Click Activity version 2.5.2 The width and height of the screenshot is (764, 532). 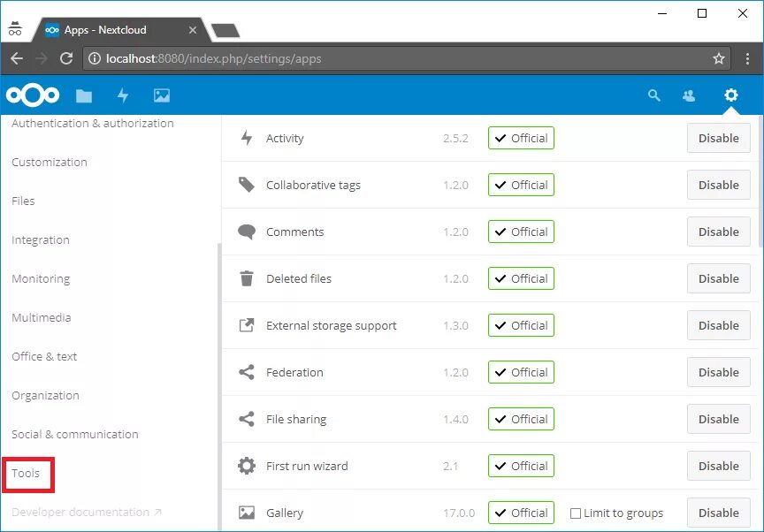pyautogui.click(x=455, y=138)
